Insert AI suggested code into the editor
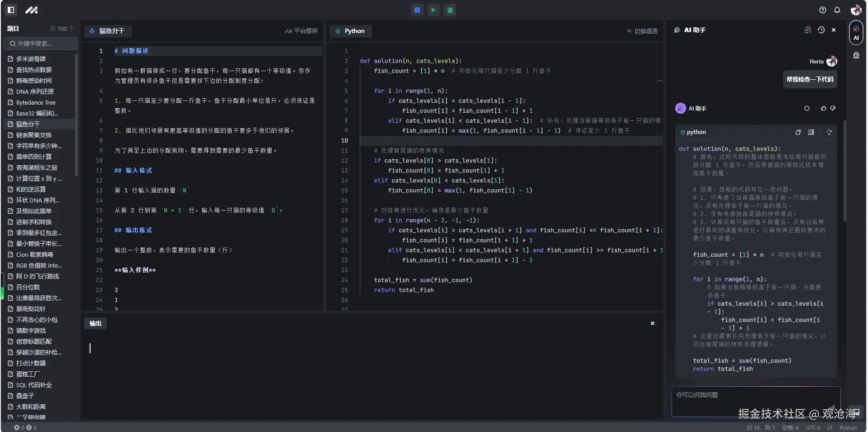 (811, 132)
